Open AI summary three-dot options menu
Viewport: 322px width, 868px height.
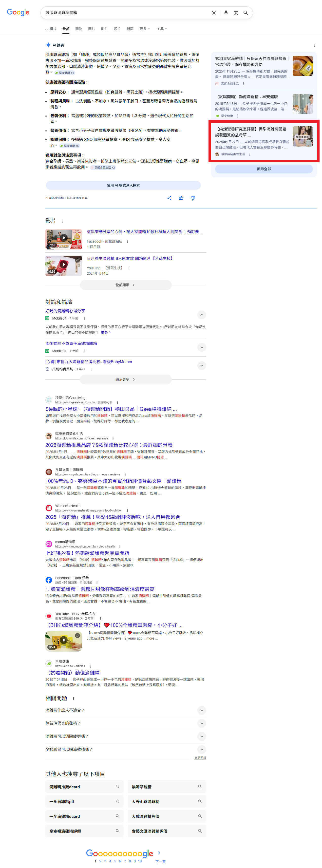click(x=314, y=45)
